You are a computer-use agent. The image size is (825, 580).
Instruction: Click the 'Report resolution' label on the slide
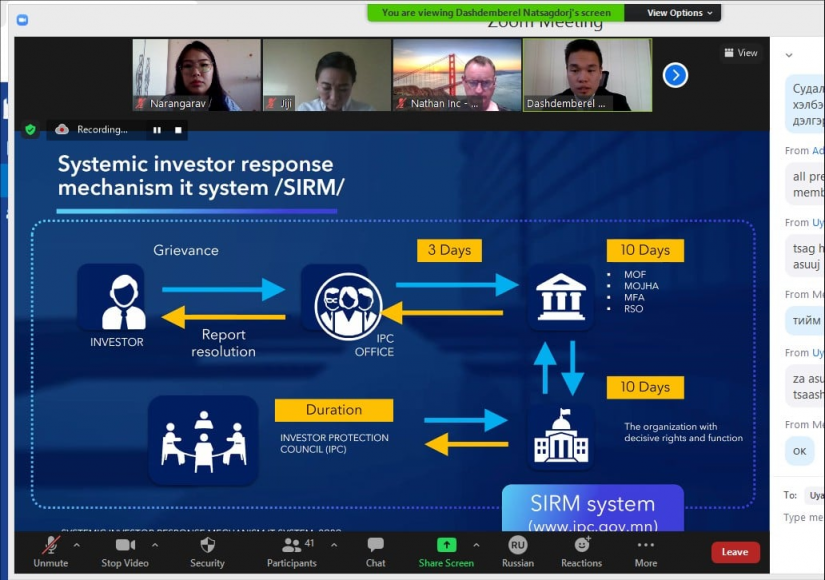point(224,343)
